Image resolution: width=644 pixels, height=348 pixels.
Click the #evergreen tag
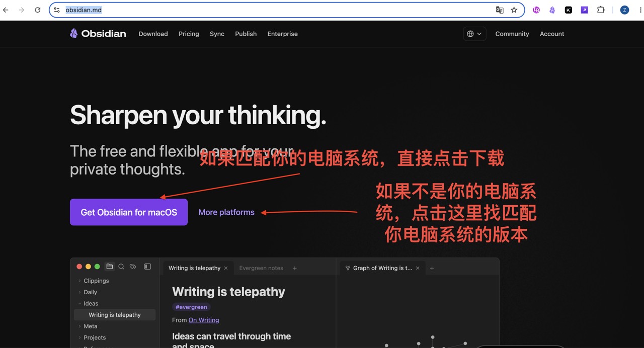click(x=191, y=307)
